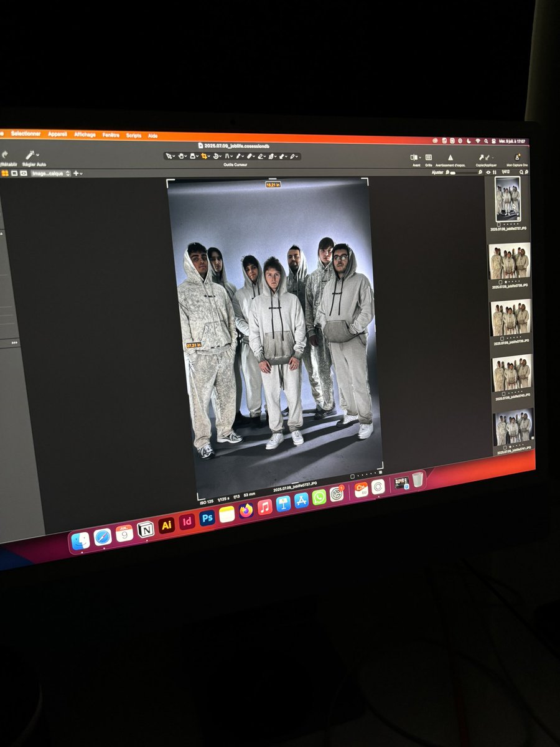Open the Scripts menu
This screenshot has width=560, height=747.
tap(134, 135)
